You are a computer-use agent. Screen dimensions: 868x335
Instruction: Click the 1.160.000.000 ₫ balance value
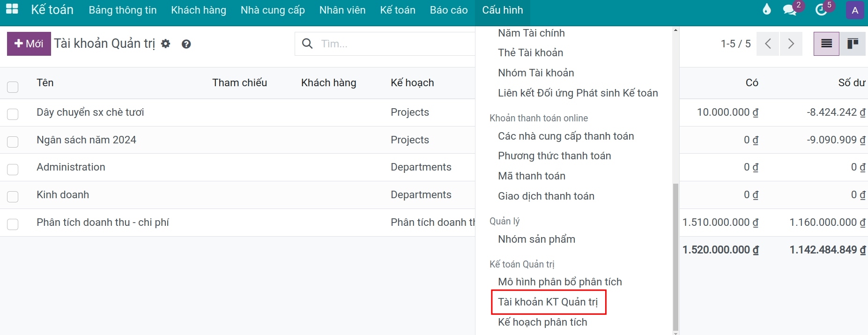[827, 222]
